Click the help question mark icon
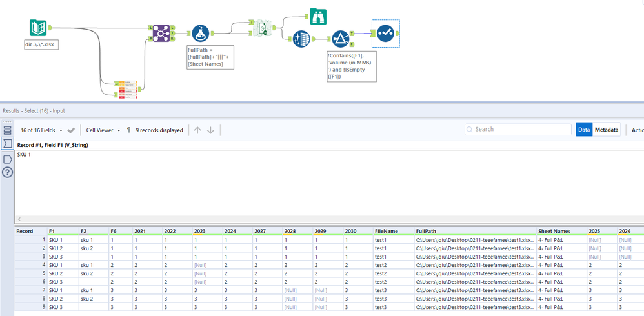 click(8, 172)
